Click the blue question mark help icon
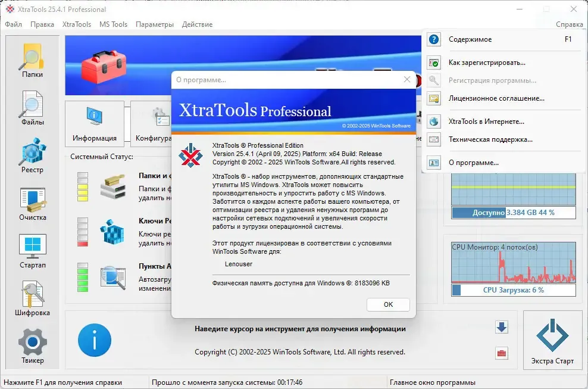The height and width of the screenshot is (389, 588). [x=434, y=39]
